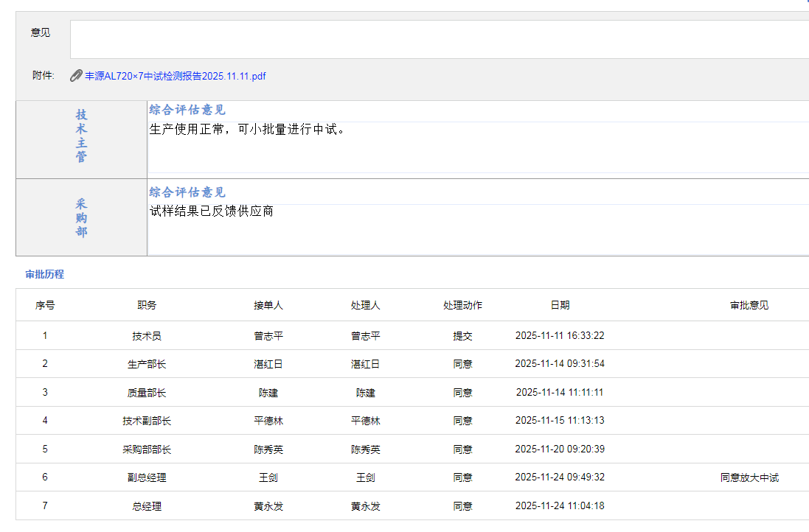Click the 同意放大中试 approval comment
Viewport: 809px width, 532px height.
pyautogui.click(x=749, y=477)
